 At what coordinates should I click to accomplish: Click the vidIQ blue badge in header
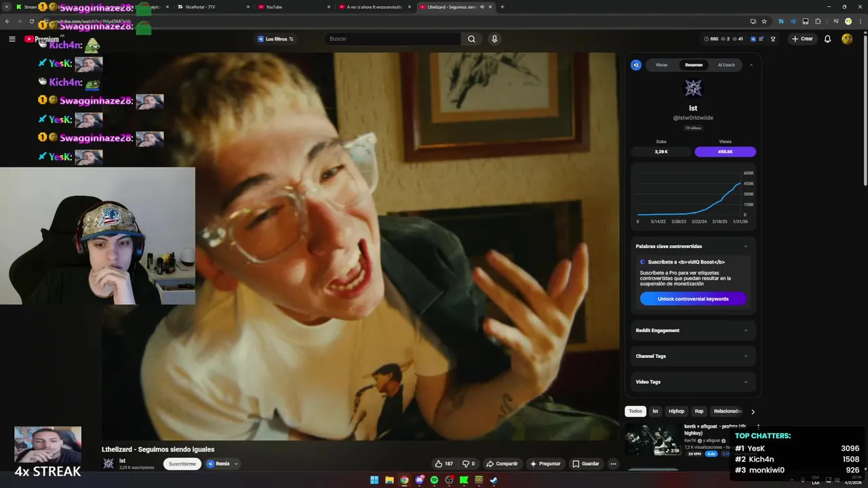(753, 39)
